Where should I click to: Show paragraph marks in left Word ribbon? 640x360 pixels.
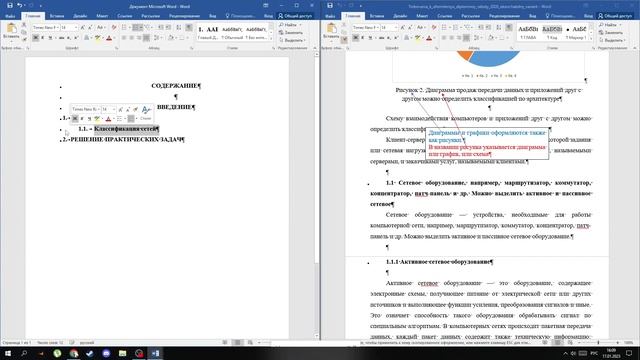point(189,27)
